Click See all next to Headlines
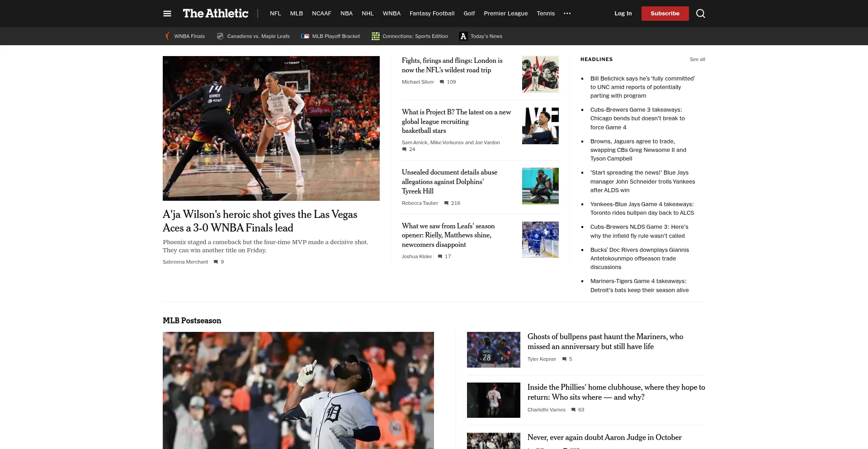The image size is (868, 449). tap(697, 59)
